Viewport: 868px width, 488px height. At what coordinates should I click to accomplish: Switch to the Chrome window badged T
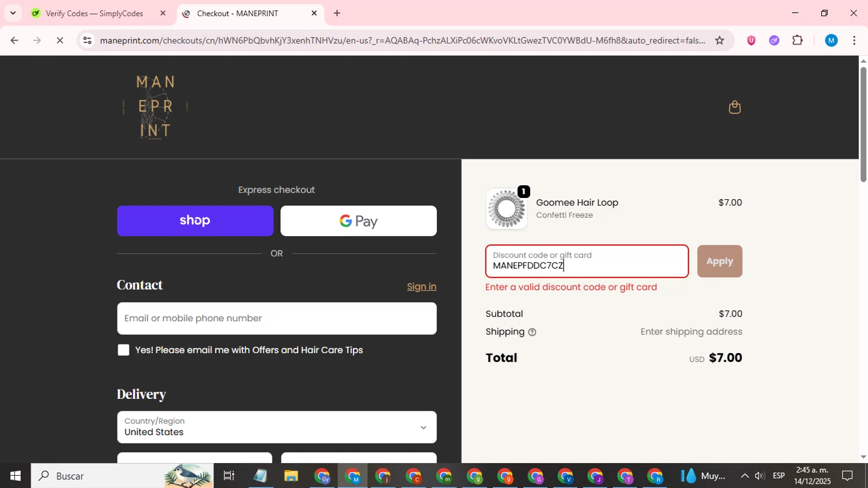point(625,476)
